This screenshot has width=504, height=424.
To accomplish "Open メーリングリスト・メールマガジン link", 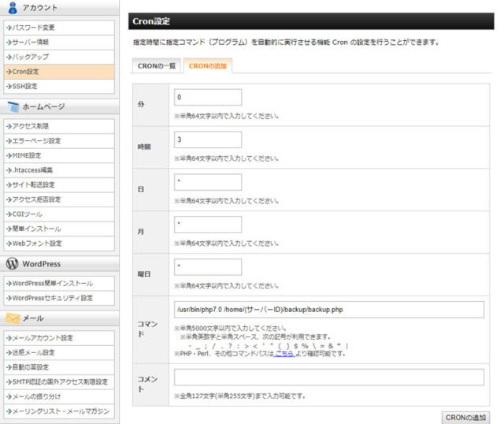I will click(x=59, y=411).
